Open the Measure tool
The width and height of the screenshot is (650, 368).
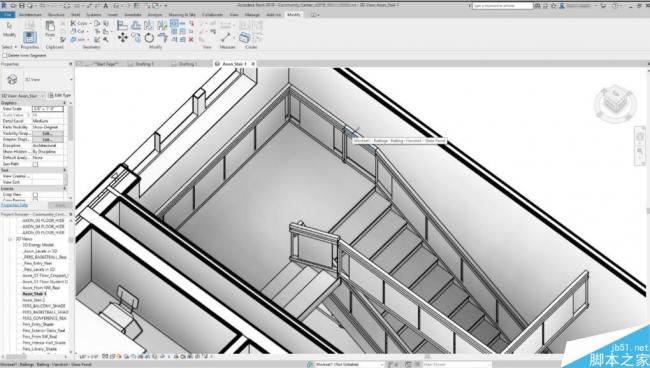click(226, 37)
